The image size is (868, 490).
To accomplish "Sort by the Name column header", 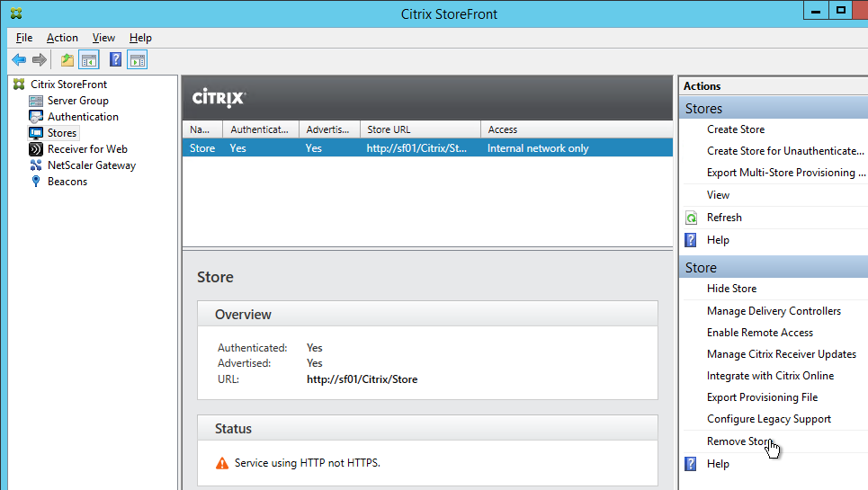I will [202, 129].
